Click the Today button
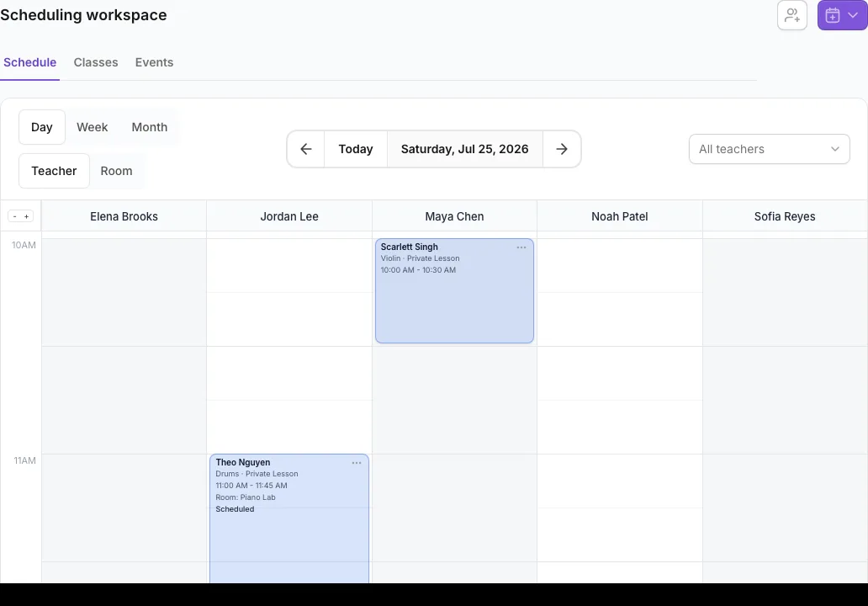Image resolution: width=868 pixels, height=606 pixels. pyautogui.click(x=356, y=149)
